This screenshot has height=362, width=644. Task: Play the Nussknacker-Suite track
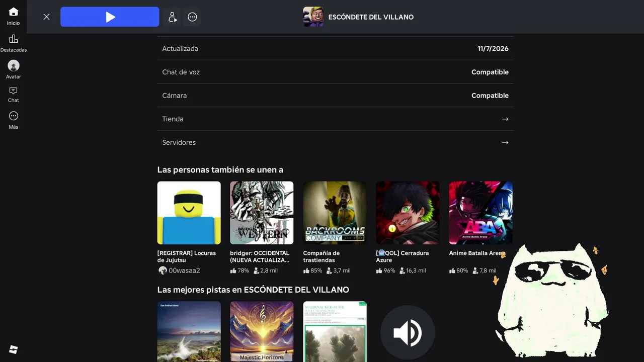[x=335, y=332]
